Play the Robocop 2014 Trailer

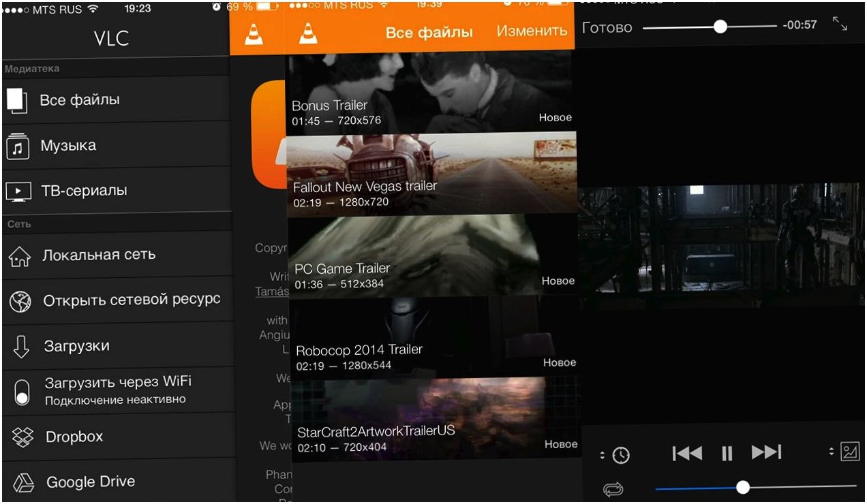435,337
